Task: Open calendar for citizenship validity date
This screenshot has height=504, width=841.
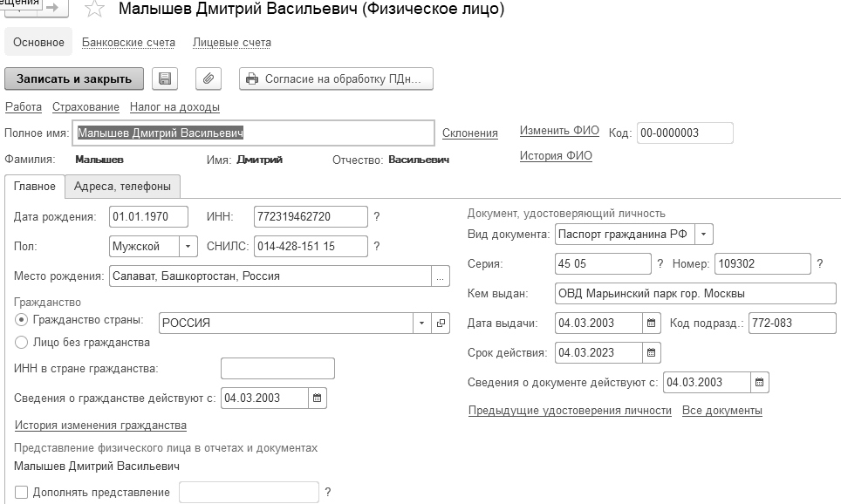Action: click(318, 398)
